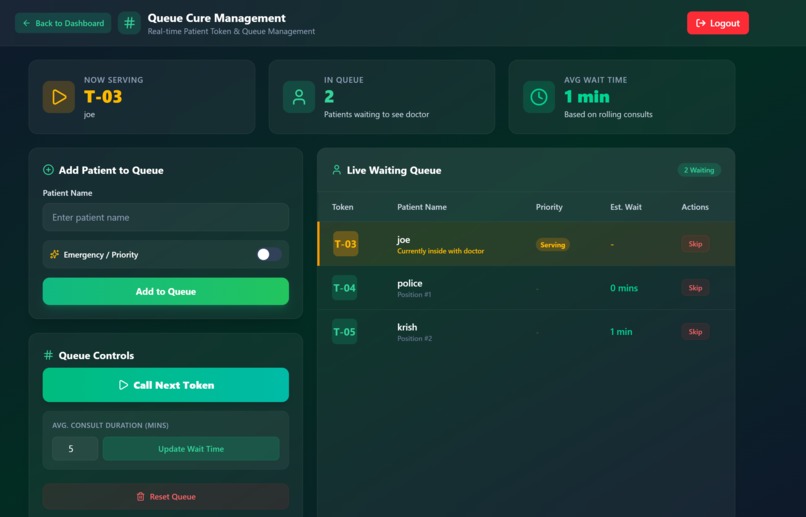Call the next token

point(166,385)
